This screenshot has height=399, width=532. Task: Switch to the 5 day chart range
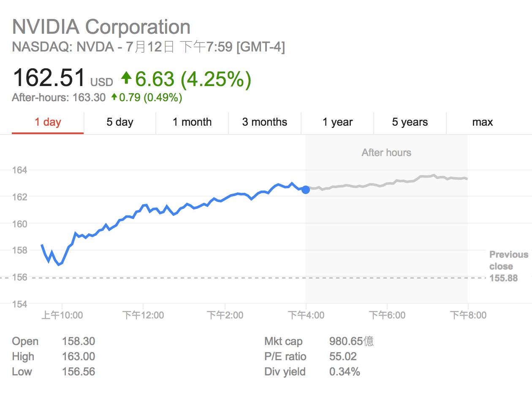[x=120, y=122]
